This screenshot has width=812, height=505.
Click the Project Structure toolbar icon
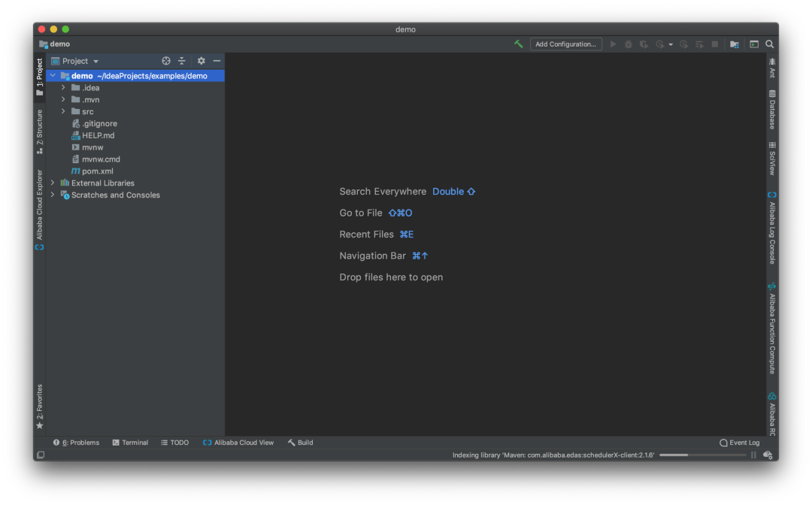coord(735,44)
